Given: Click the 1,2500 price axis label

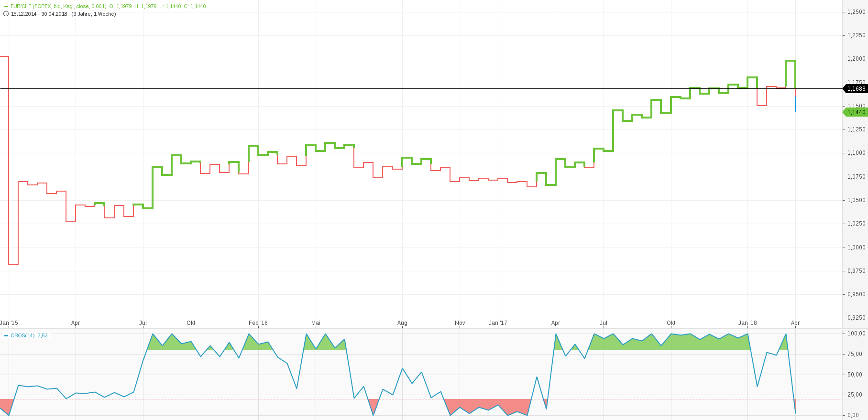Looking at the screenshot, I should tap(856, 12).
